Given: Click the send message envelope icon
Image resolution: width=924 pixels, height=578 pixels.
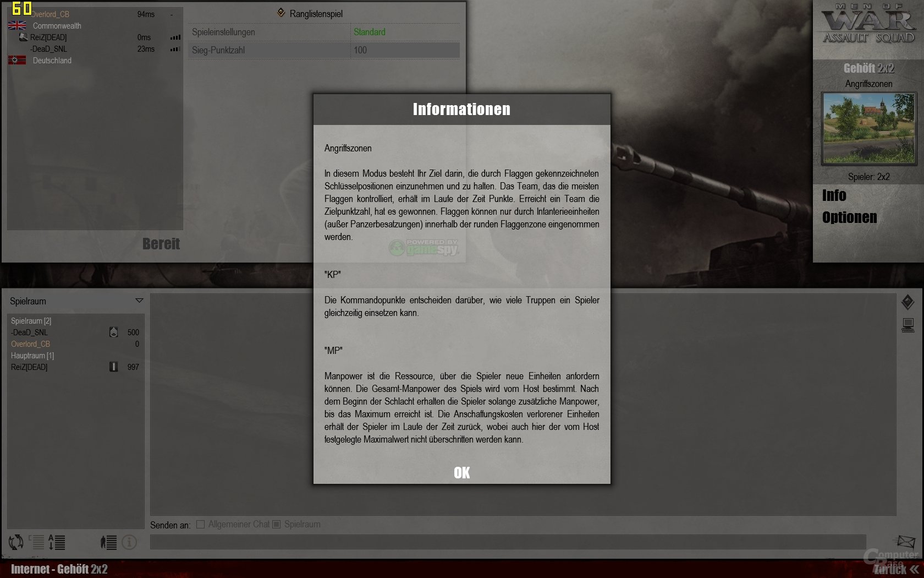Looking at the screenshot, I should click(905, 542).
